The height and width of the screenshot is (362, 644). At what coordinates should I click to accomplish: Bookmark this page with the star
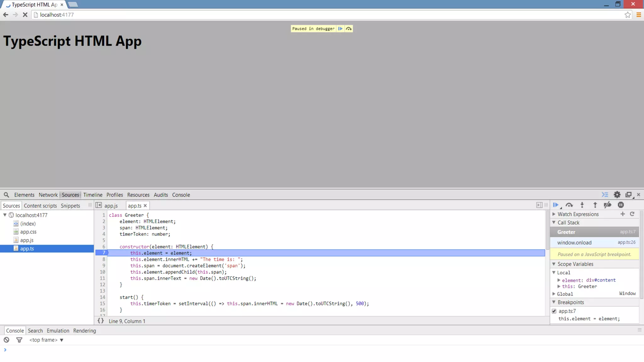coord(628,15)
